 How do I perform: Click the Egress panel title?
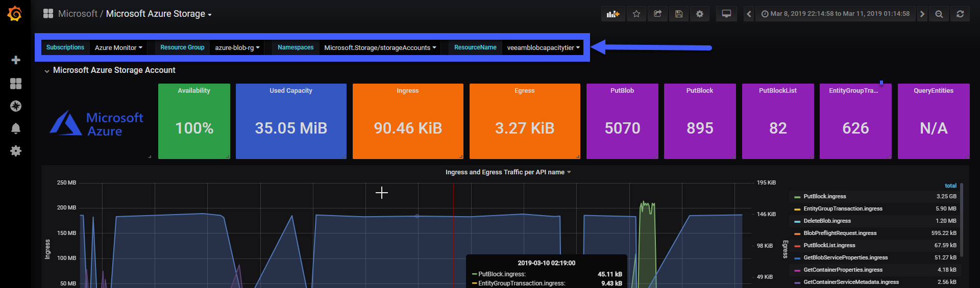(x=525, y=91)
